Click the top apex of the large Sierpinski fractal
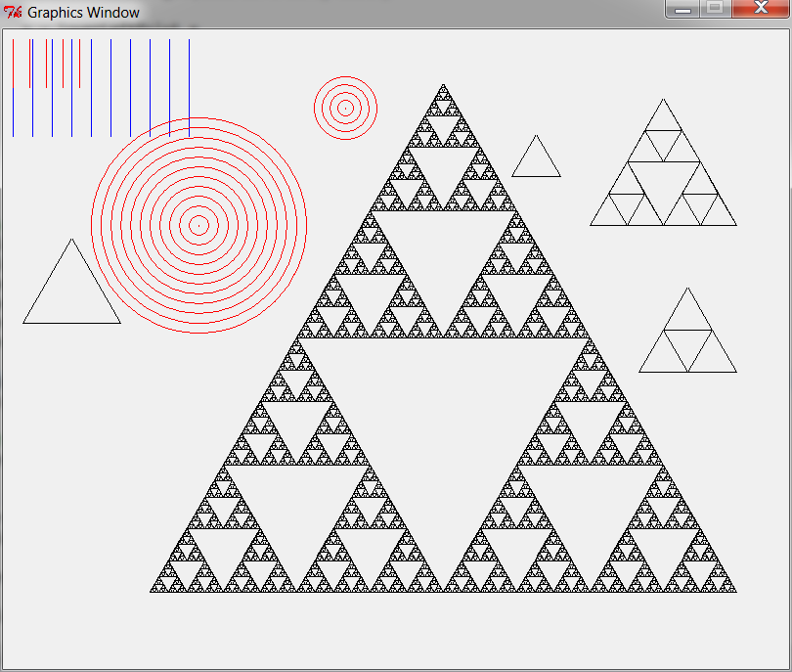This screenshot has height=672, width=792. pos(443,86)
